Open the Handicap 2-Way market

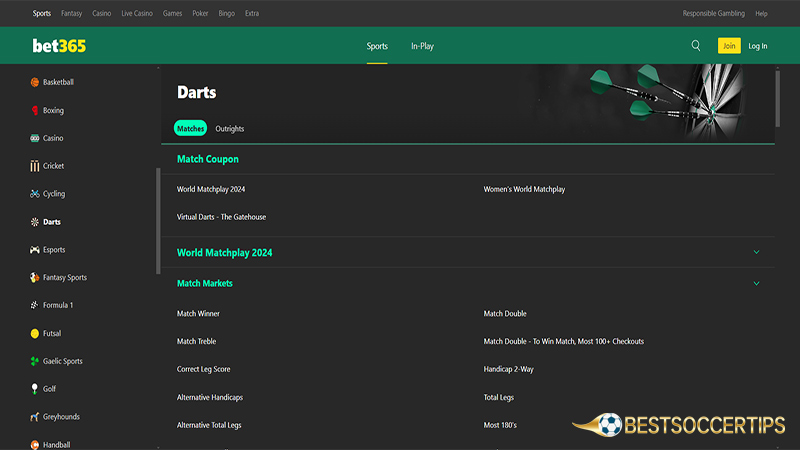click(x=508, y=369)
